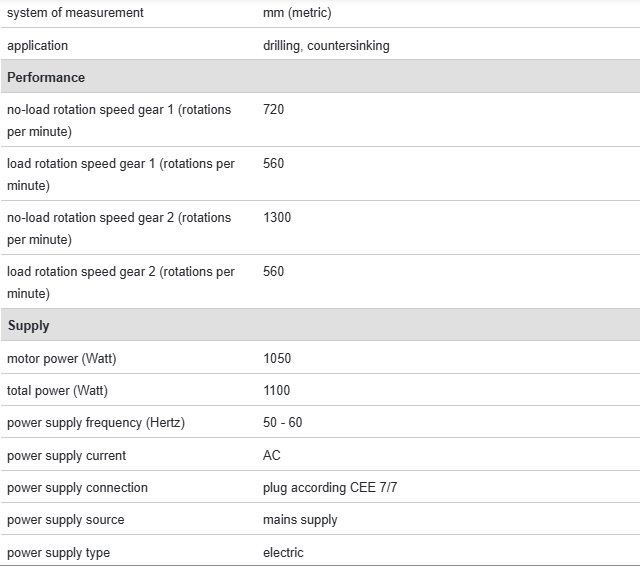Click the no-load gear 2 speed value 1300

tap(277, 217)
